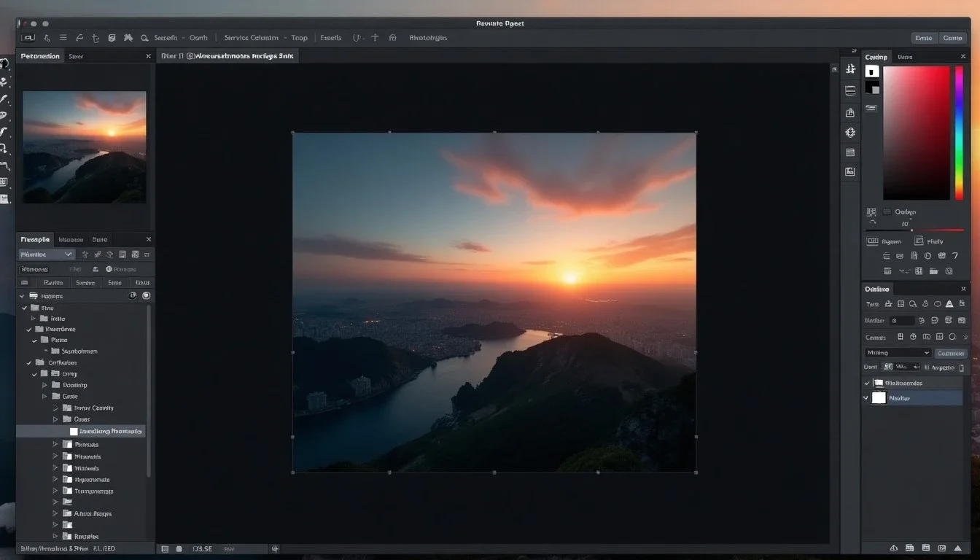Click the Come button at top right
The image size is (980, 560).
coord(952,38)
